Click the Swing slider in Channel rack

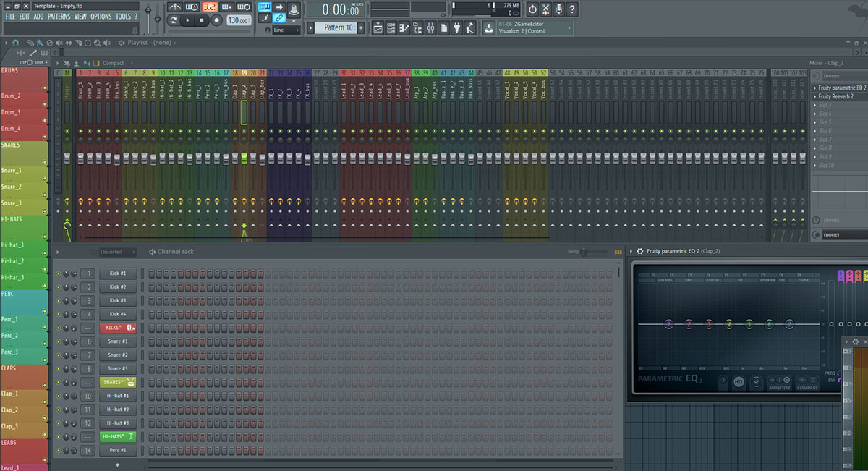pos(584,252)
